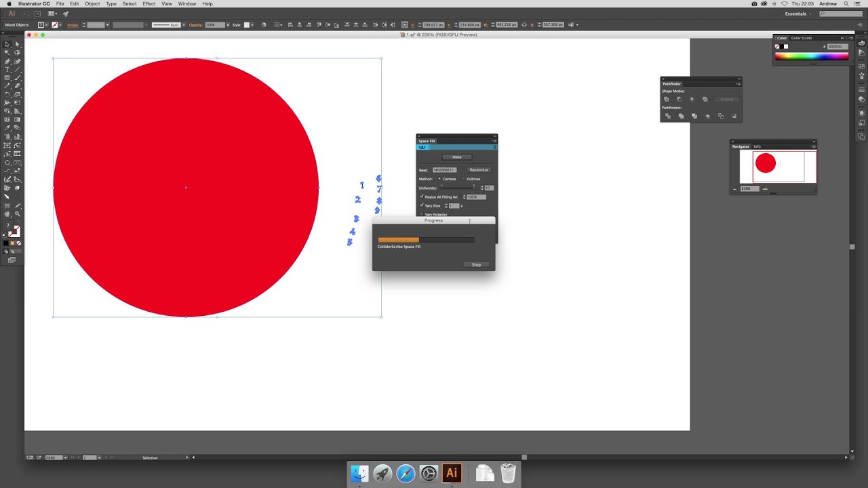Click the Stroke label in control bar
Screen dimensions: 868x488
[73, 25]
